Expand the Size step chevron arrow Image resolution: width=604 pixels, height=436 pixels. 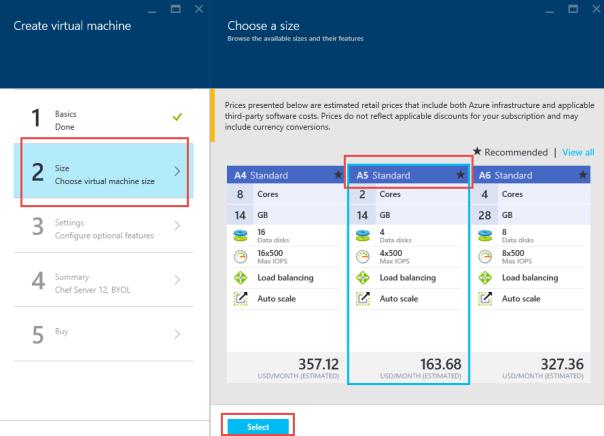click(x=177, y=171)
